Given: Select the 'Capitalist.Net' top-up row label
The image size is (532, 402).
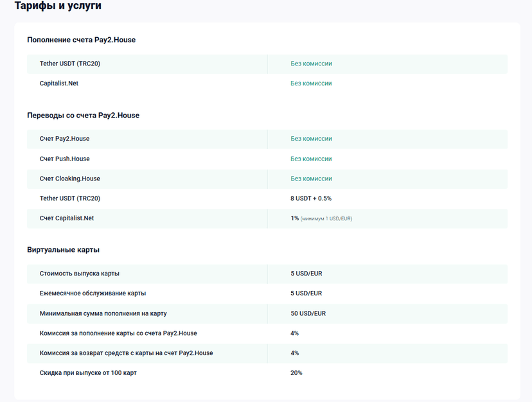Looking at the screenshot, I should click(x=59, y=83).
